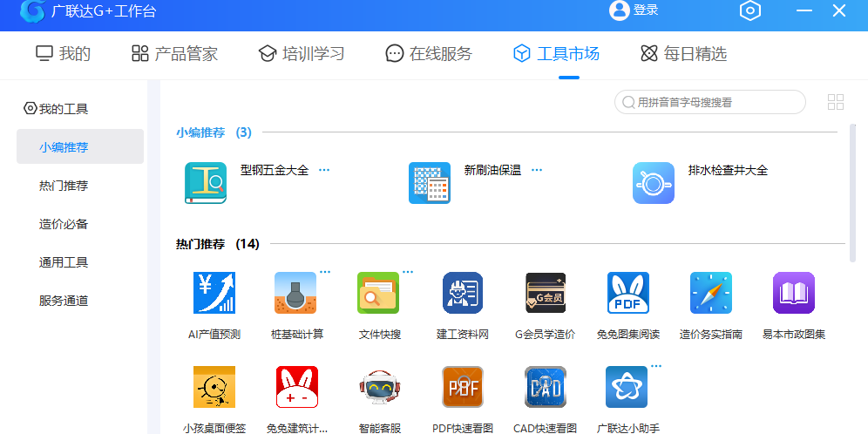Open settings hexagon icon in title bar
The height and width of the screenshot is (434, 868).
tap(750, 10)
